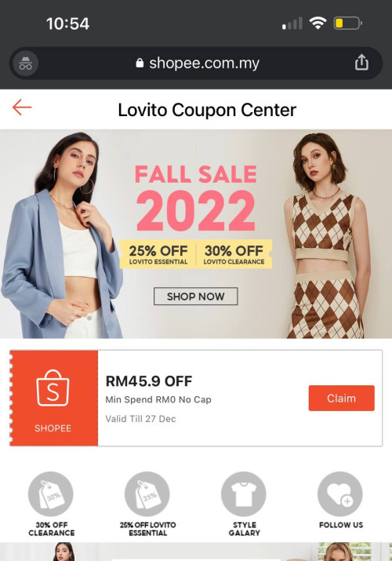Tap the FALL SALE 2022 banner headline

pos(196,198)
